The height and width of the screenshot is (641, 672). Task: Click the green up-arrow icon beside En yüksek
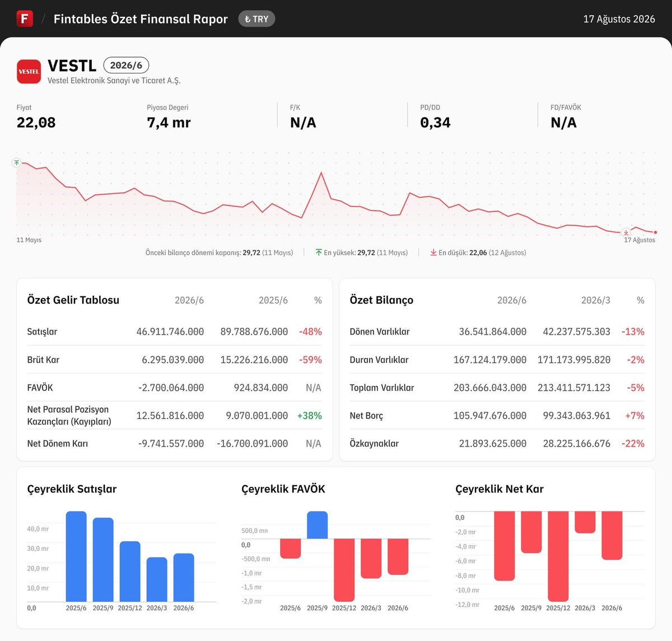[319, 253]
